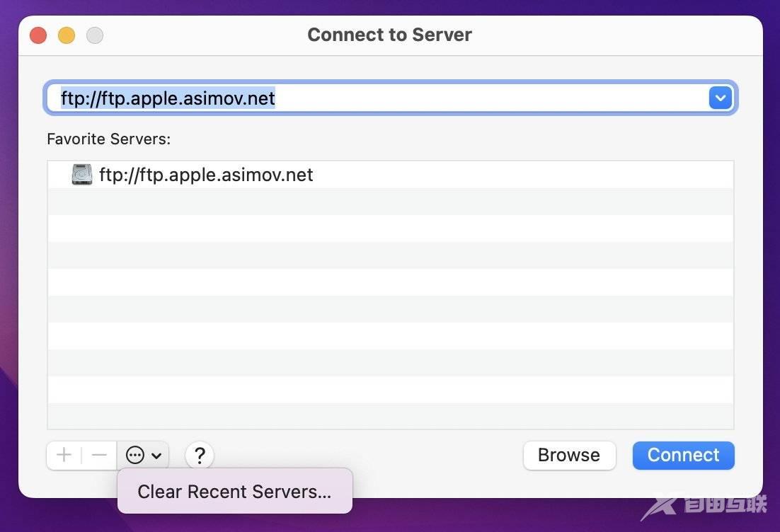Open the ellipsis action menu button

tap(143, 455)
